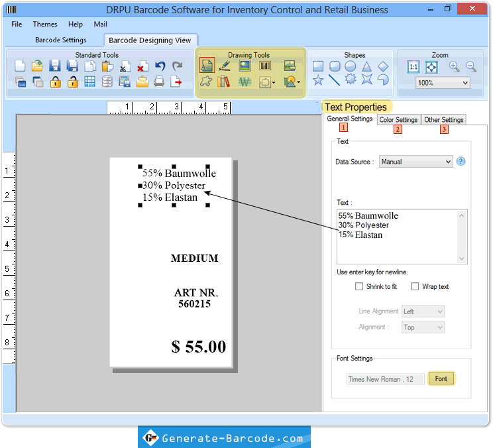Unlock the object with open padlock icon
The image size is (493, 448).
point(73,82)
